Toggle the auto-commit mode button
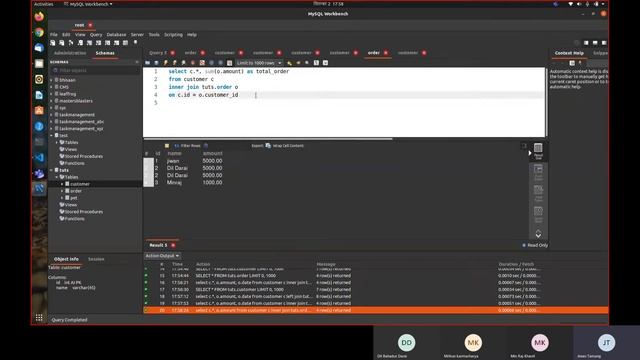This screenshot has width=640, height=360. (x=229, y=63)
